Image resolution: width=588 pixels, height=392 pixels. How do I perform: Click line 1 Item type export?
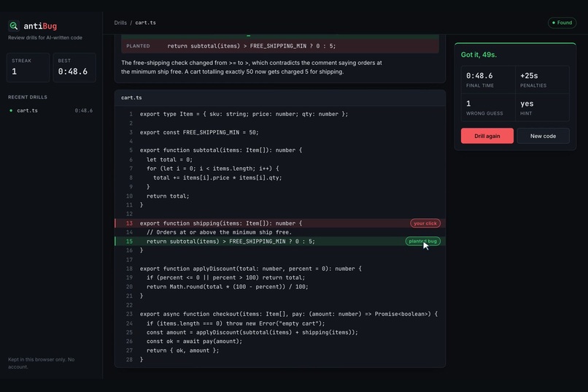tap(244, 114)
